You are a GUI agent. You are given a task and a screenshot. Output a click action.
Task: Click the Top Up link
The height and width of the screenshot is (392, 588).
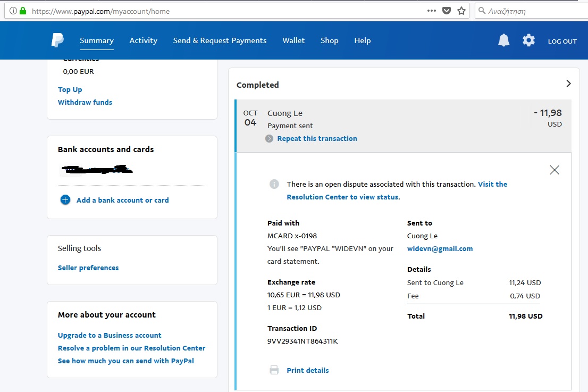point(70,90)
